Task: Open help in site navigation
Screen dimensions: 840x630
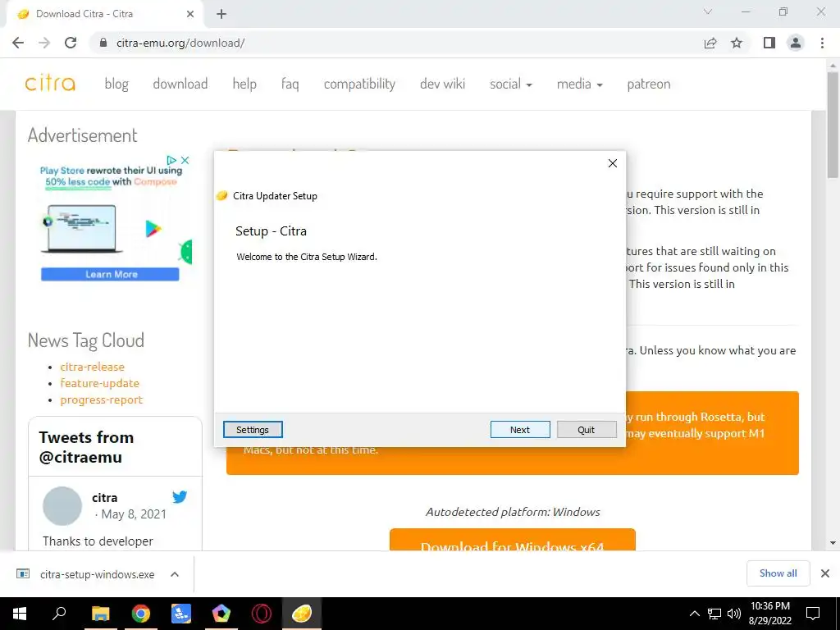Action: (x=244, y=84)
